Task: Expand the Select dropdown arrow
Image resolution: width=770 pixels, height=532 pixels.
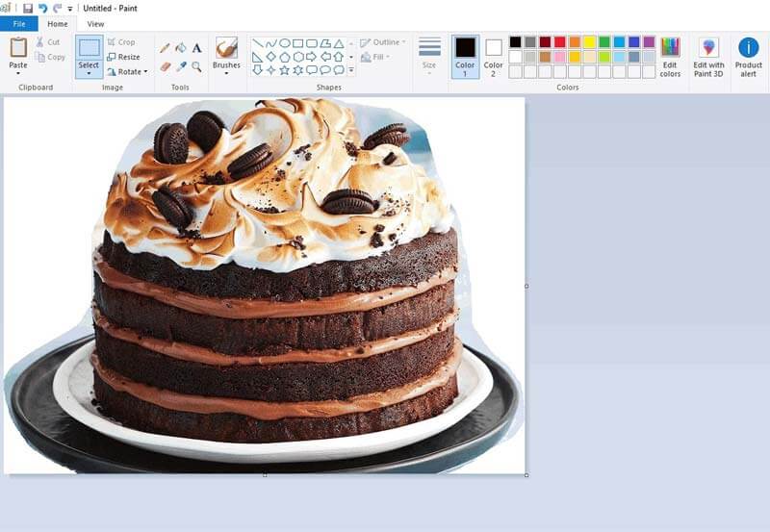Action: [89, 74]
